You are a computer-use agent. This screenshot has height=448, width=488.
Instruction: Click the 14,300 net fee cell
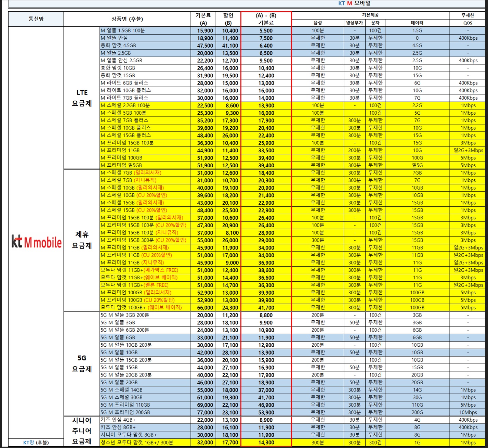266,443
